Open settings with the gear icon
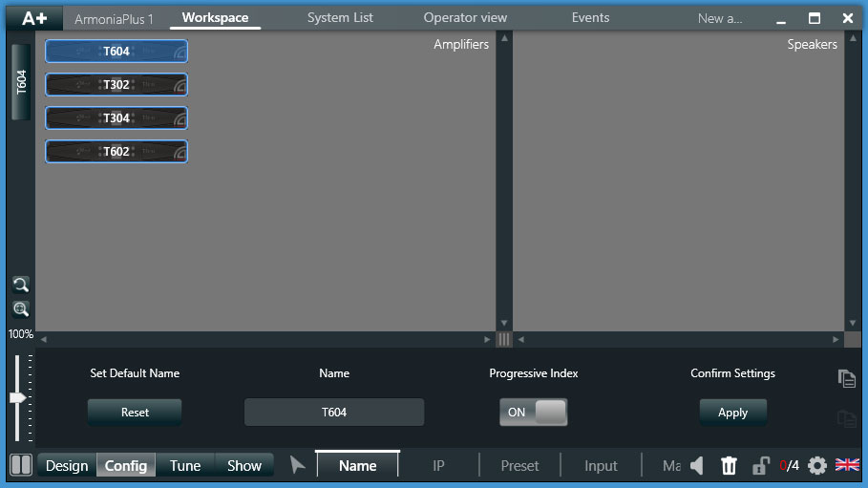Screen dimensions: 868x488 coord(817,465)
